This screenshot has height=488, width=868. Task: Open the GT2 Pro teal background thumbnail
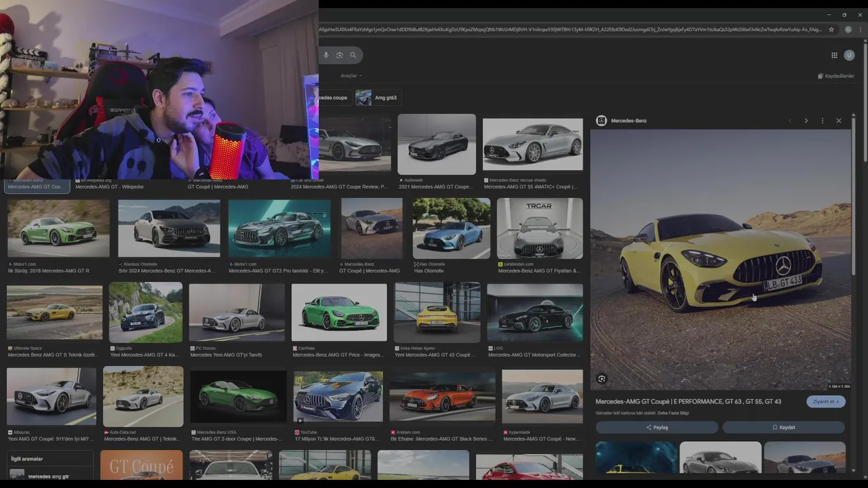click(x=279, y=228)
